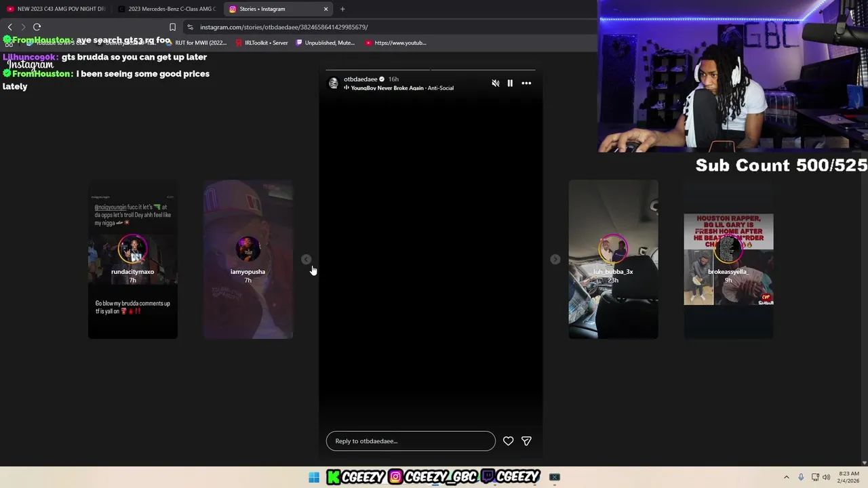
Task: Go back with the browser back arrow
Action: 9,27
